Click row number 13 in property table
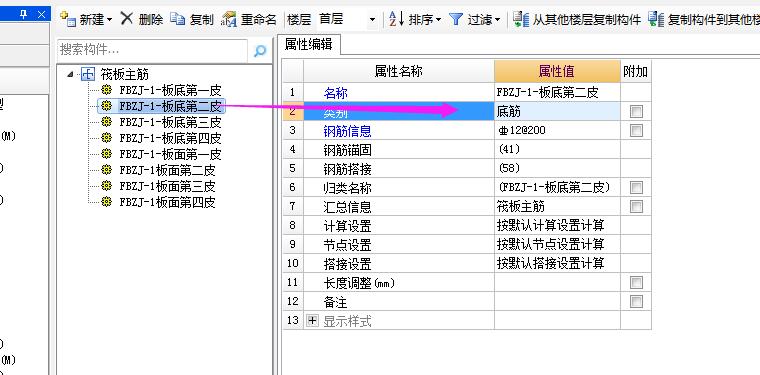This screenshot has width=760, height=375. coord(293,320)
